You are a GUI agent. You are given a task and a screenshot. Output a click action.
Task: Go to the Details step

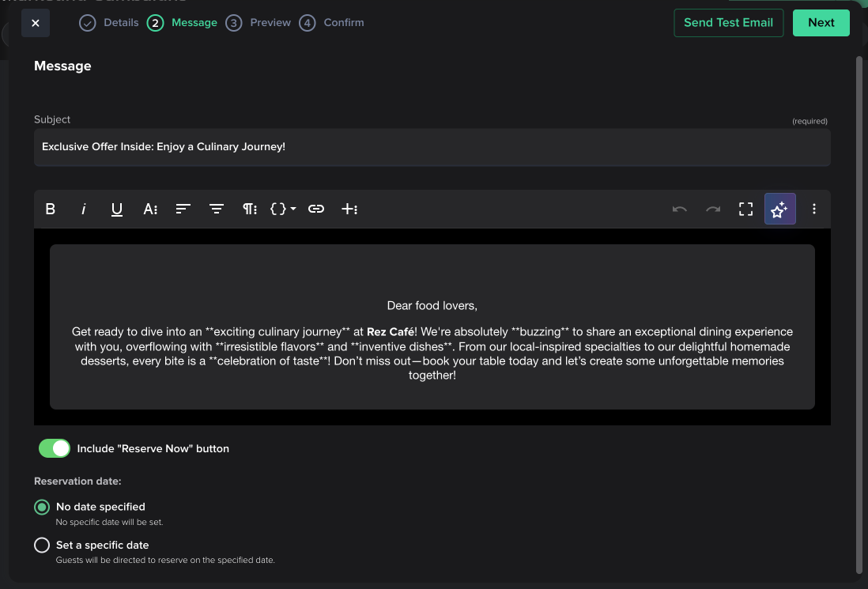pos(110,23)
